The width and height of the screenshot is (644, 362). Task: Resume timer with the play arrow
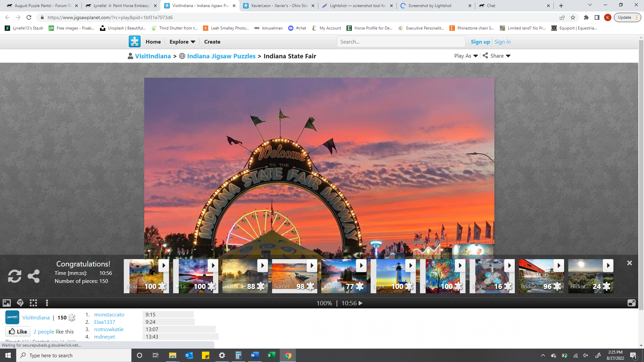coord(361,303)
